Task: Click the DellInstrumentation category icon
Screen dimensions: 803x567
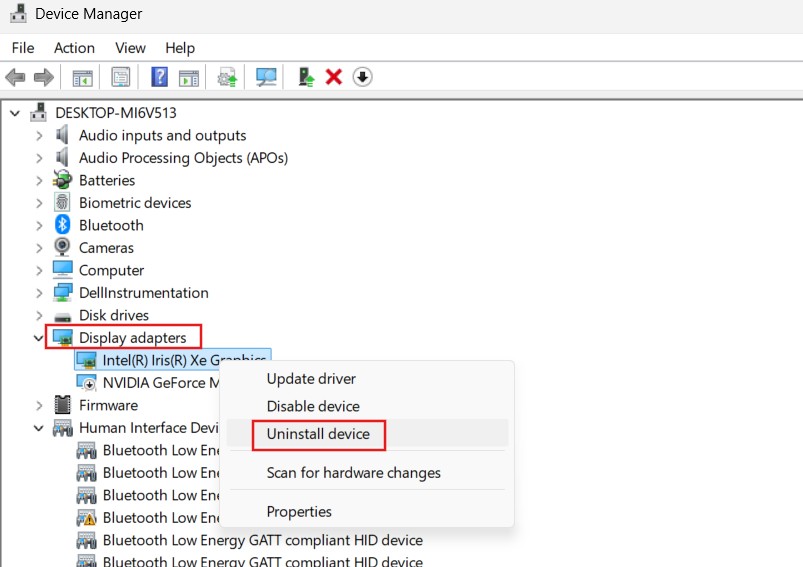Action: tap(62, 292)
